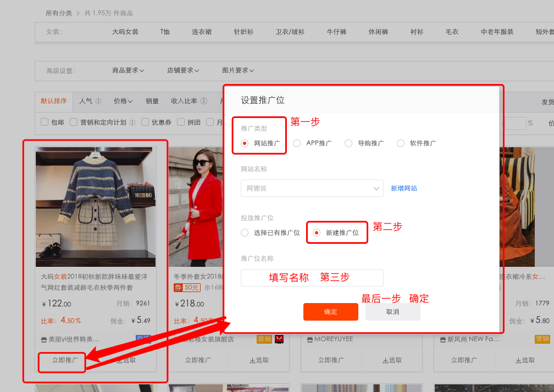This screenshot has height=392, width=554.
Task: Choose the APP推广 promotion type
Action: tap(297, 143)
